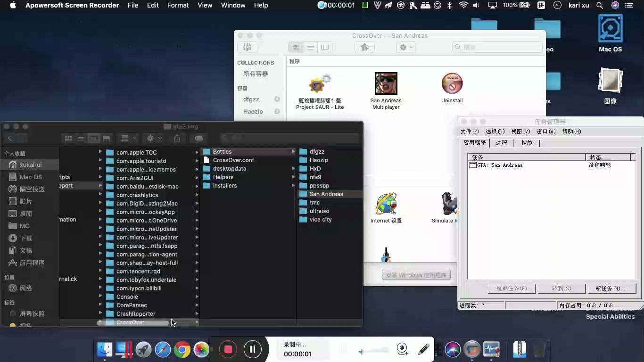
Task: Click CrossOver bottles mixer toolbar icon
Action: click(x=247, y=47)
